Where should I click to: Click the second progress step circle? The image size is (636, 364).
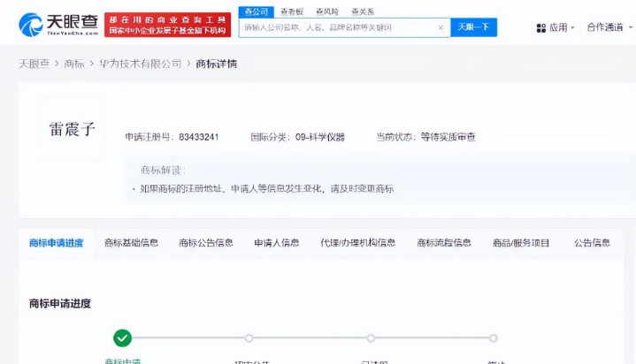point(249,338)
